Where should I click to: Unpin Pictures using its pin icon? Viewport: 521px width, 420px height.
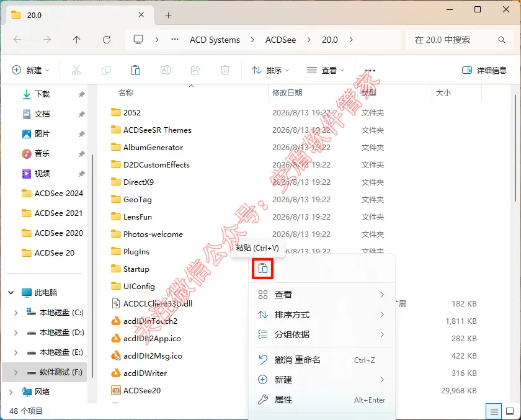click(x=81, y=134)
